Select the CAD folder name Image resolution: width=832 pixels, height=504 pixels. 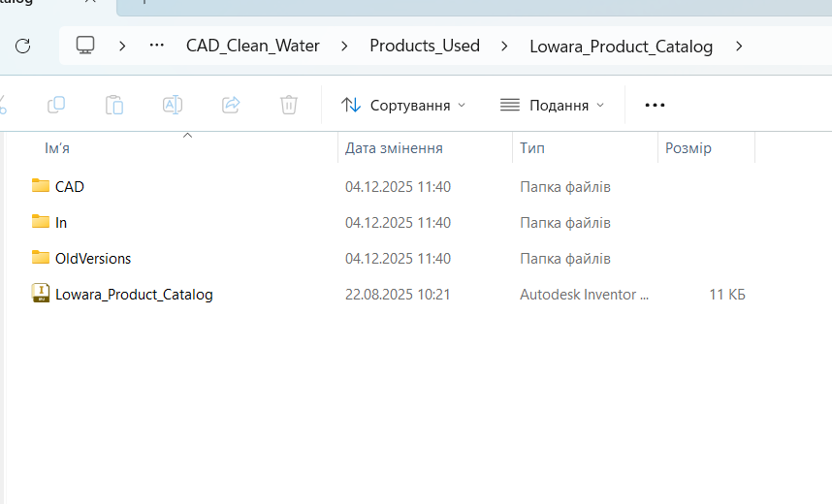[70, 187]
